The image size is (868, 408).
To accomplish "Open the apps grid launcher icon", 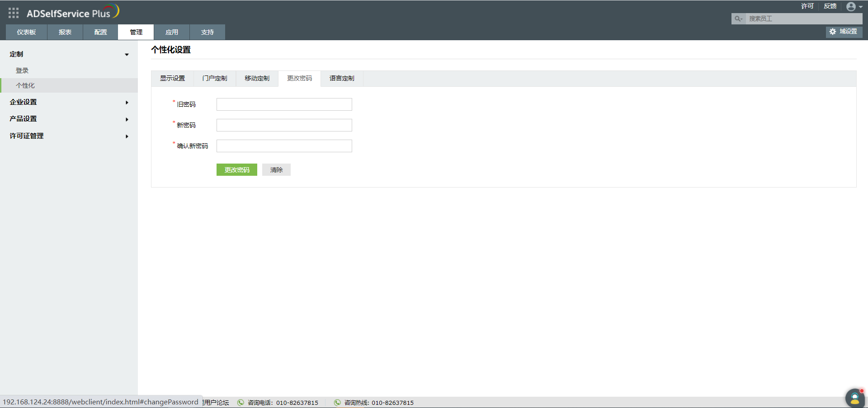I will (x=14, y=13).
